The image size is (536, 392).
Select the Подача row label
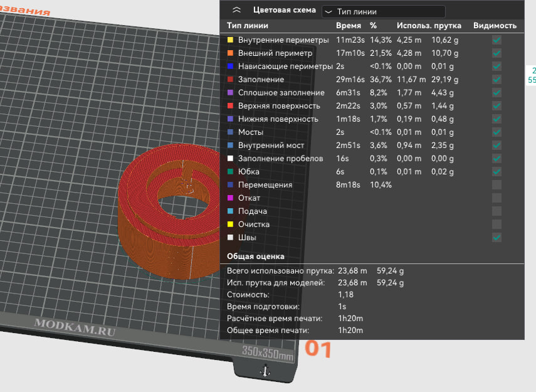coord(252,211)
